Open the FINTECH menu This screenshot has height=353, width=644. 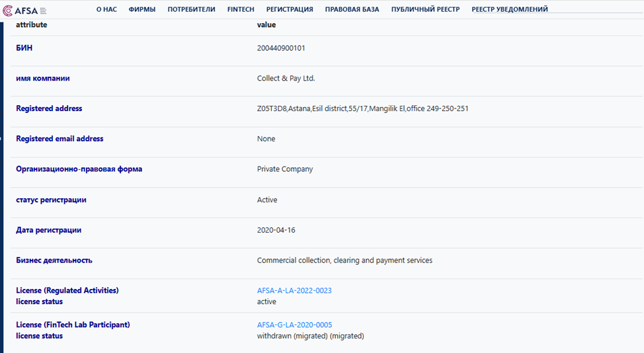pos(241,9)
